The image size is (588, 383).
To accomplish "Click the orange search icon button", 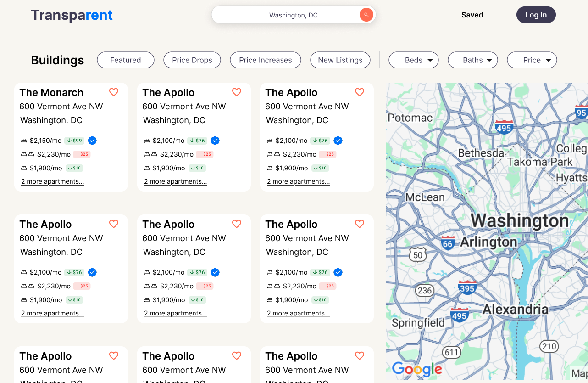I will pos(366,15).
